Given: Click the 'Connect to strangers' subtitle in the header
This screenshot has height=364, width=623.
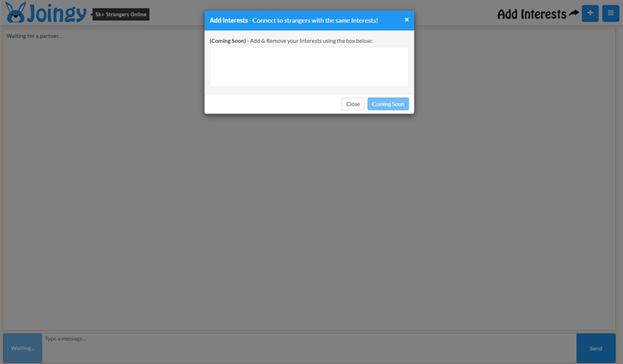Looking at the screenshot, I should pos(315,21).
